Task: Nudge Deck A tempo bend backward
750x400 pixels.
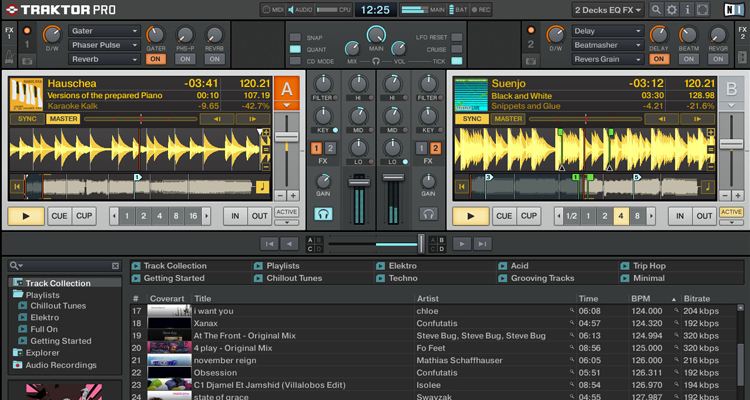Action: [x=217, y=119]
